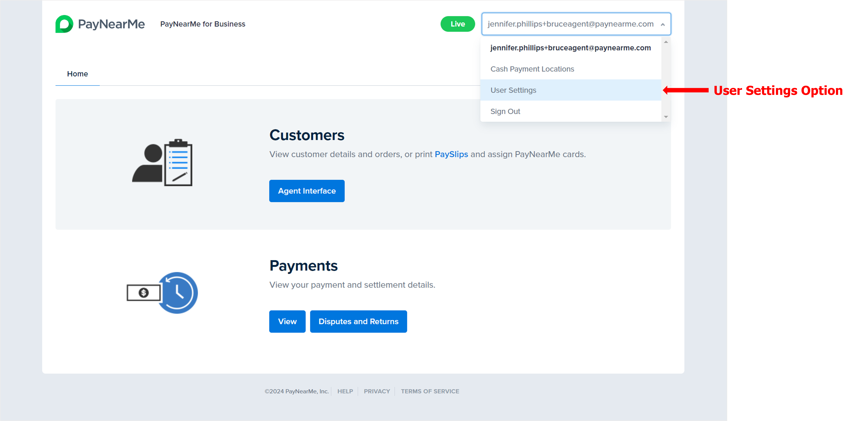868x421 pixels.
Task: Open Disputes and Returns
Action: (358, 322)
